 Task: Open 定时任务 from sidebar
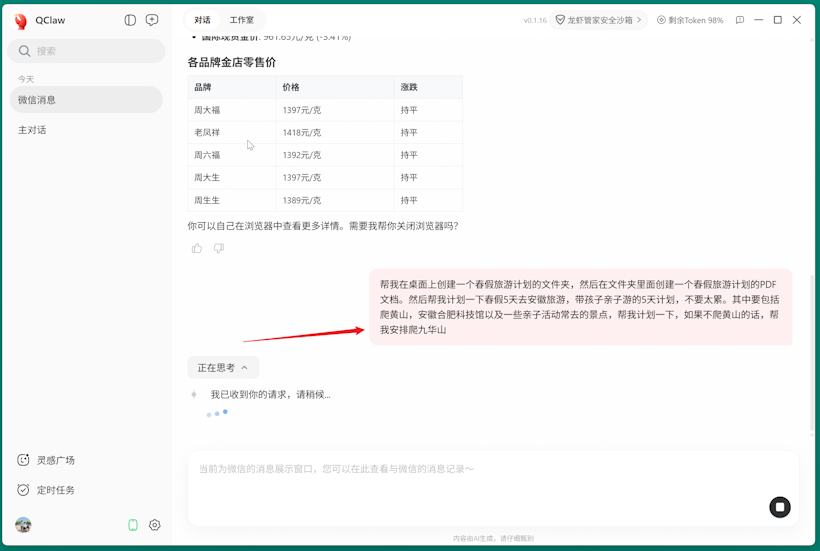click(x=46, y=490)
